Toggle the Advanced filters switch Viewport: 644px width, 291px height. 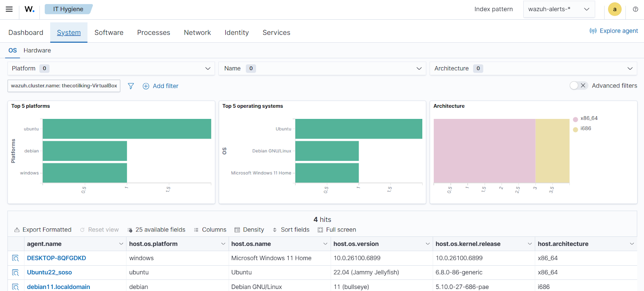click(578, 86)
